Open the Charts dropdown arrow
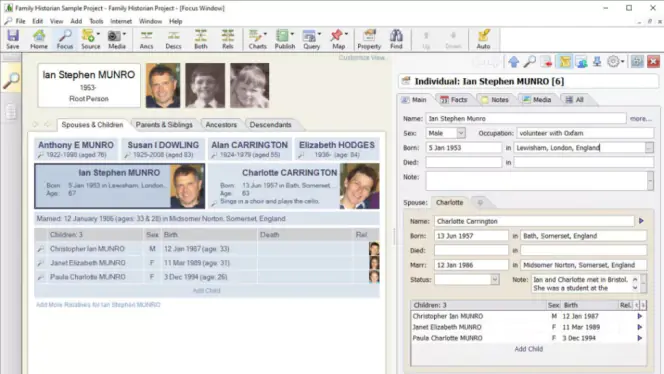This screenshot has height=374, width=664. click(x=266, y=34)
